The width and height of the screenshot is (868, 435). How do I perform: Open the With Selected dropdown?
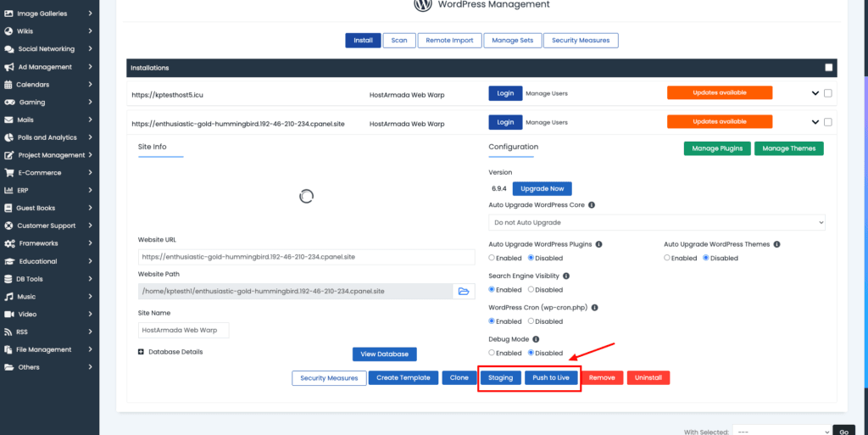[782, 432]
